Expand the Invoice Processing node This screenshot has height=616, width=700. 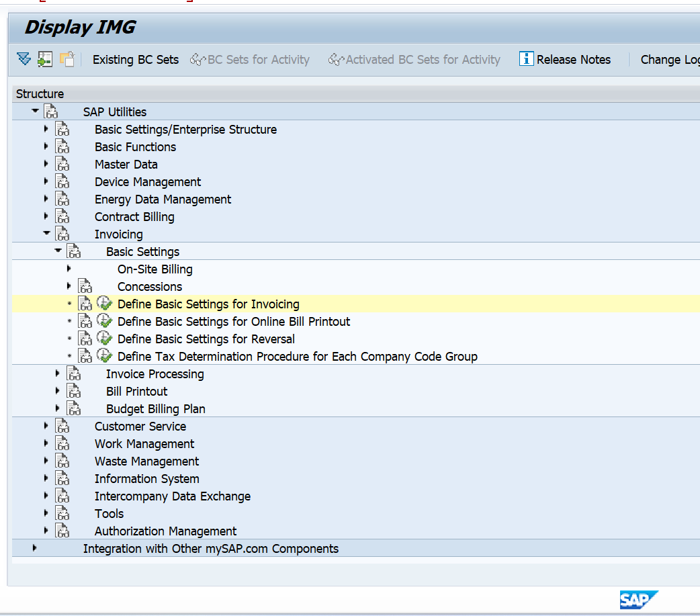tap(58, 373)
